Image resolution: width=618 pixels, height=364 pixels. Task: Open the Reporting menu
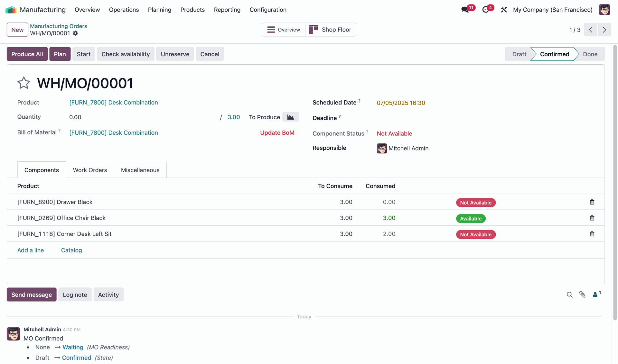point(227,10)
